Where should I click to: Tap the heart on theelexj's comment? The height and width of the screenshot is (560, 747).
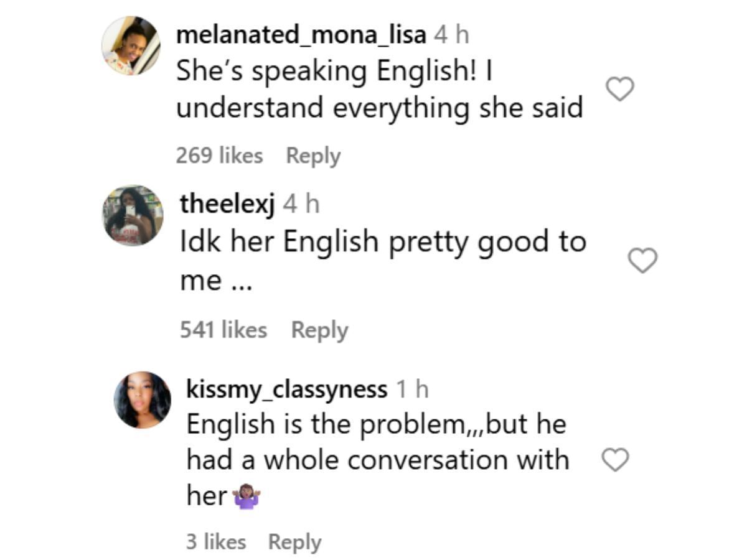(642, 261)
